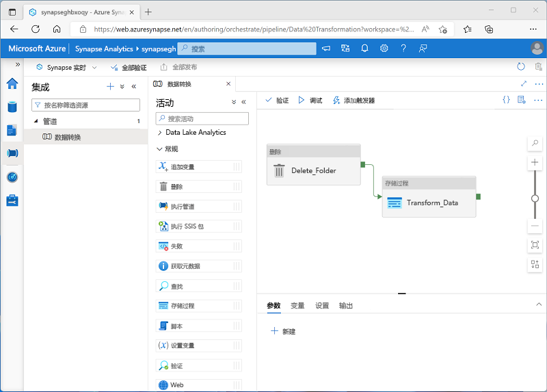Viewport: 547px width, 392px height.
Task: Switch to the 变量 tab
Action: tap(297, 306)
